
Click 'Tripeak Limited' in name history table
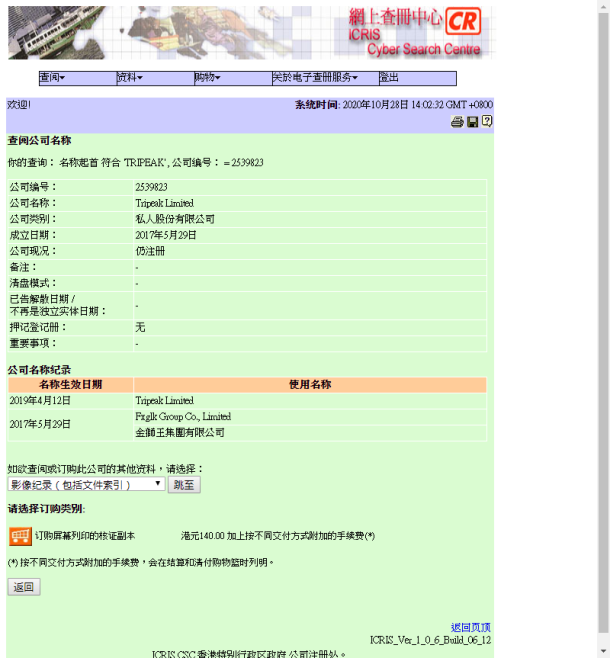coord(164,401)
